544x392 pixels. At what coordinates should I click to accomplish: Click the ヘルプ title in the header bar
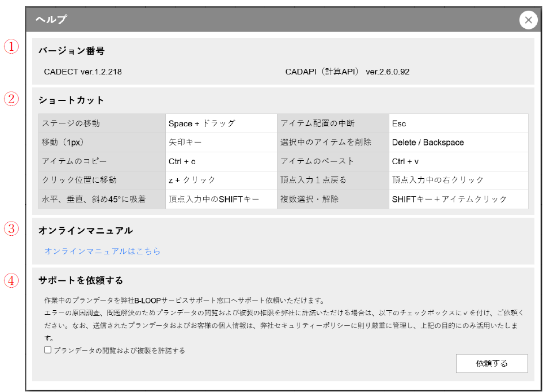tap(51, 20)
